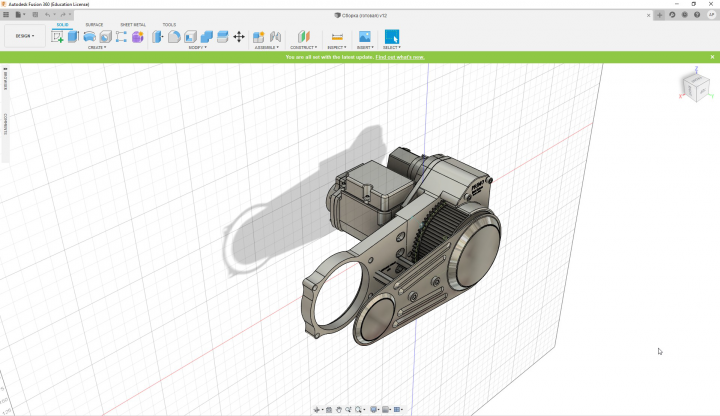This screenshot has height=416, width=720.
Task: Select the Press Pull tool
Action: tap(158, 37)
